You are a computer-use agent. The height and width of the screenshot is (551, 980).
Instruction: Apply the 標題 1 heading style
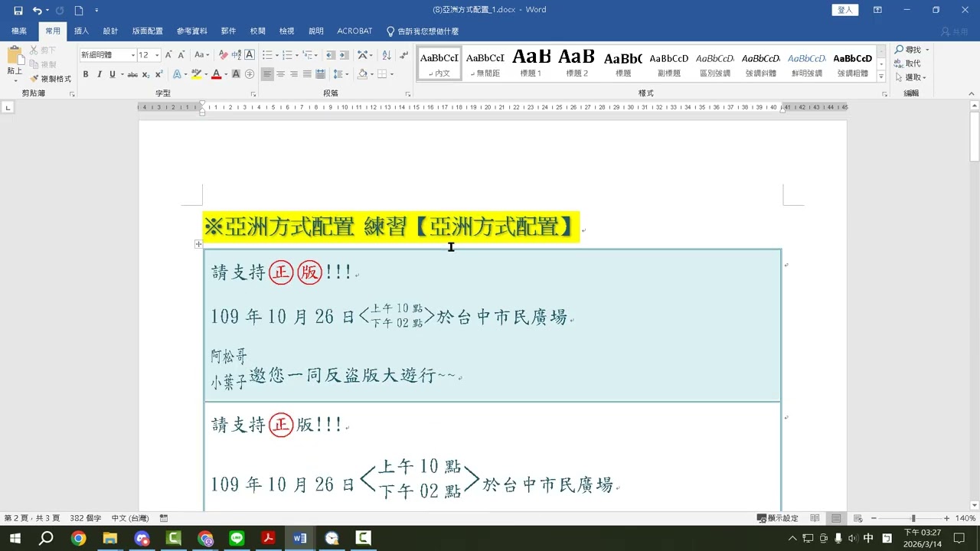coord(531,64)
